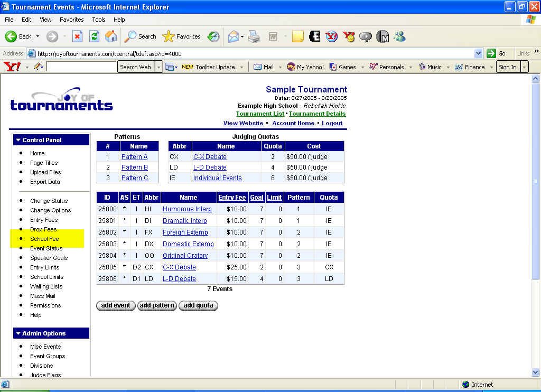541x392 pixels.
Task: Go to the Home page icon
Action: 111,36
